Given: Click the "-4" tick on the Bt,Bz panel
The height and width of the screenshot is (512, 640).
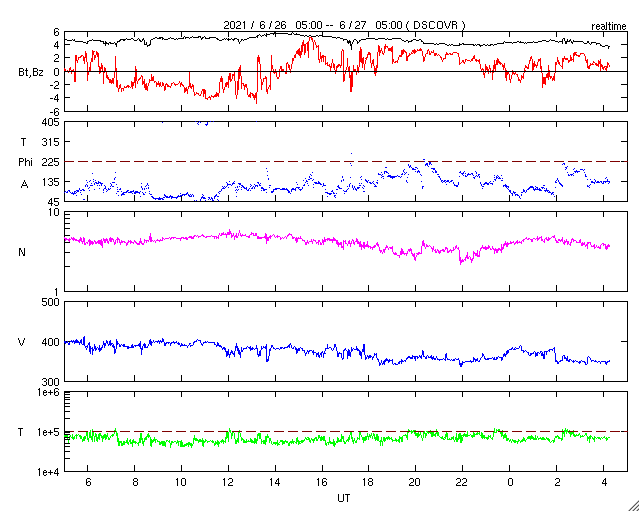Looking at the screenshot, I should coord(55,98).
